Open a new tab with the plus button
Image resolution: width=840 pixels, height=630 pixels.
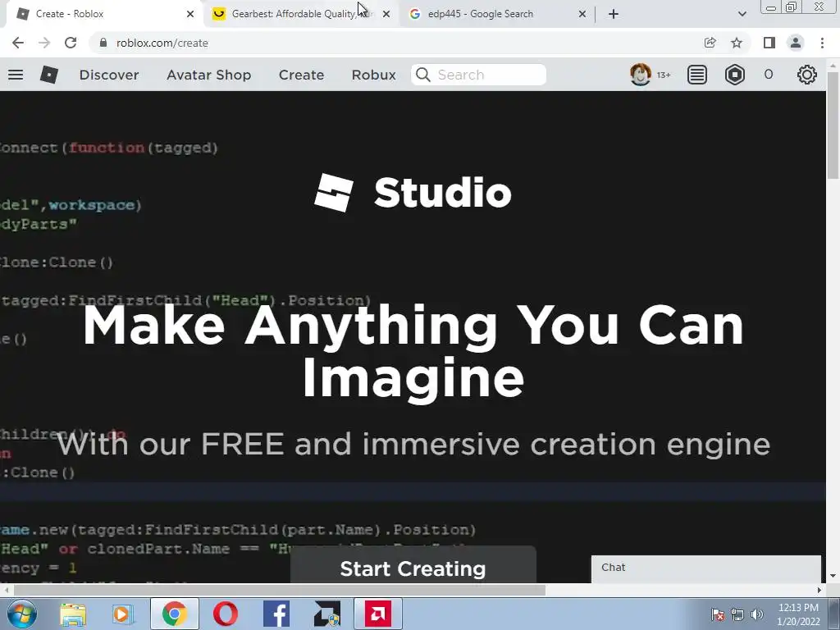614,14
